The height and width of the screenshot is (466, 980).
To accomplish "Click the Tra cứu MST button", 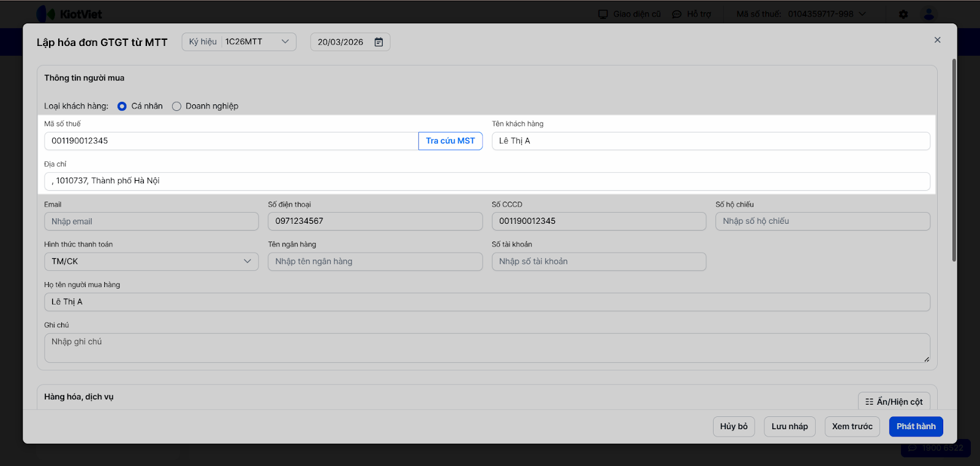I will [450, 141].
